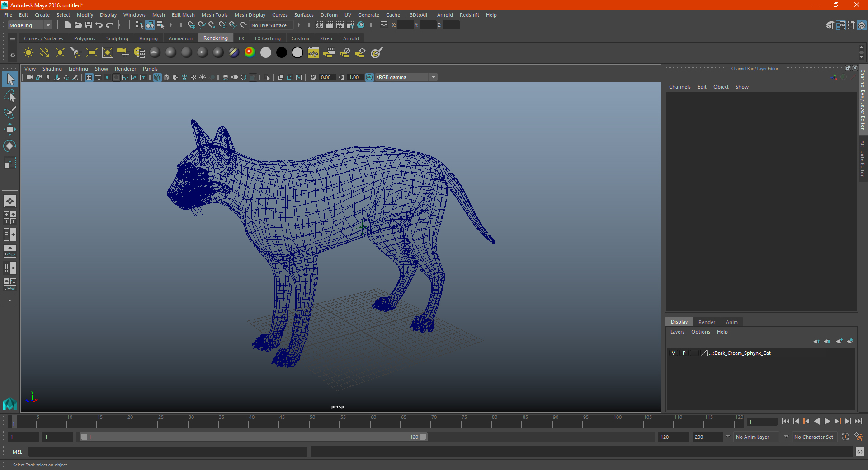Open the Mesh Tools menu

[215, 15]
